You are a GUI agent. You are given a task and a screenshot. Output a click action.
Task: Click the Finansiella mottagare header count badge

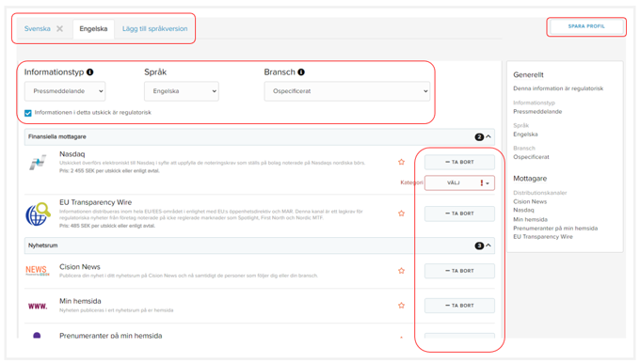(x=479, y=137)
